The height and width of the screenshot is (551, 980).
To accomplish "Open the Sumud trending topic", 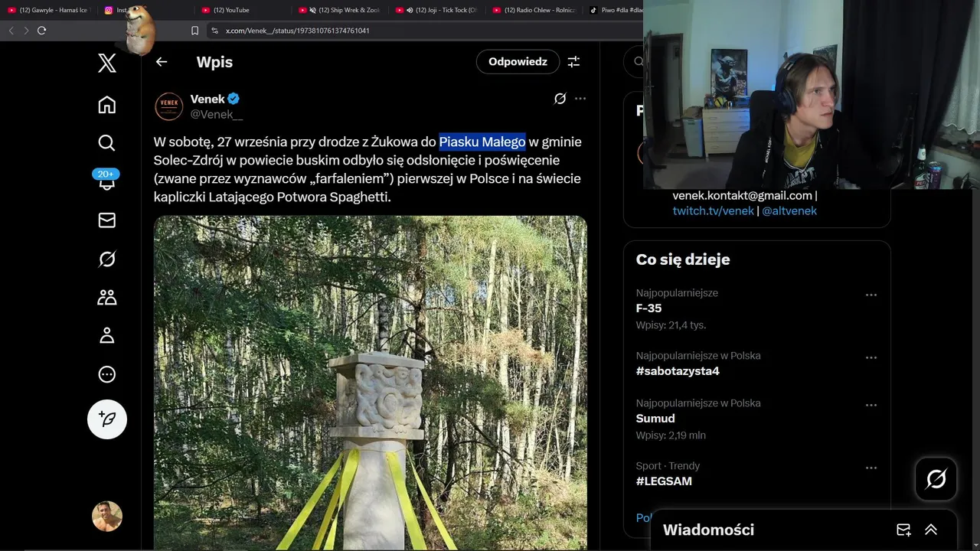I will tap(655, 419).
